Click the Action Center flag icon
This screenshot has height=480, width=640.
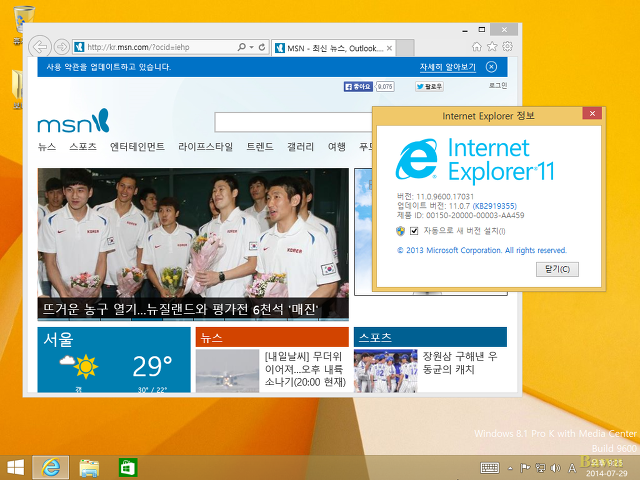pyautogui.click(x=525, y=468)
